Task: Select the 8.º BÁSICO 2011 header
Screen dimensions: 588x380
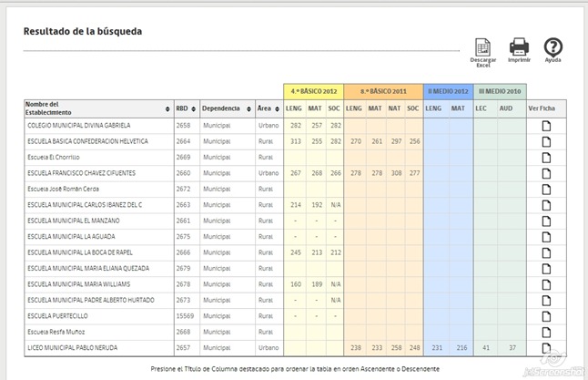Action: click(x=383, y=92)
